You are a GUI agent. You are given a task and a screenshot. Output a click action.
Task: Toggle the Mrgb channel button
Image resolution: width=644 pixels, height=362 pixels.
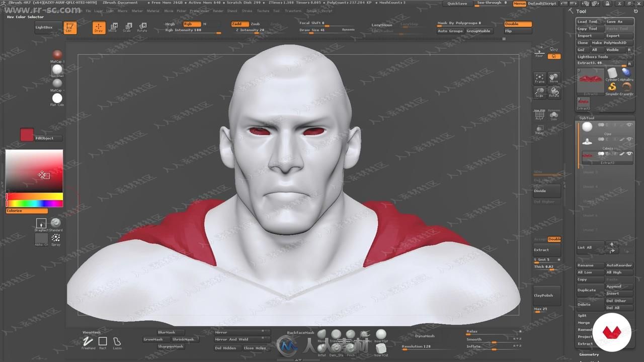click(x=171, y=24)
